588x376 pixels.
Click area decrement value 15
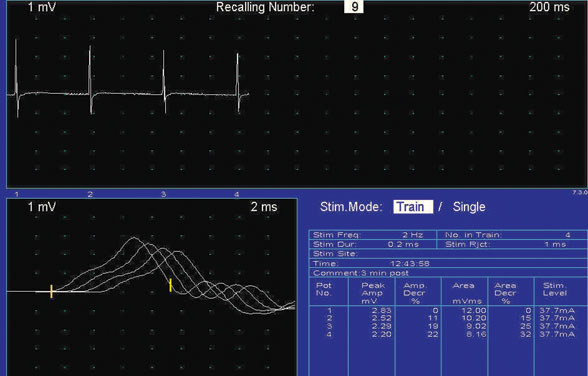(x=526, y=318)
